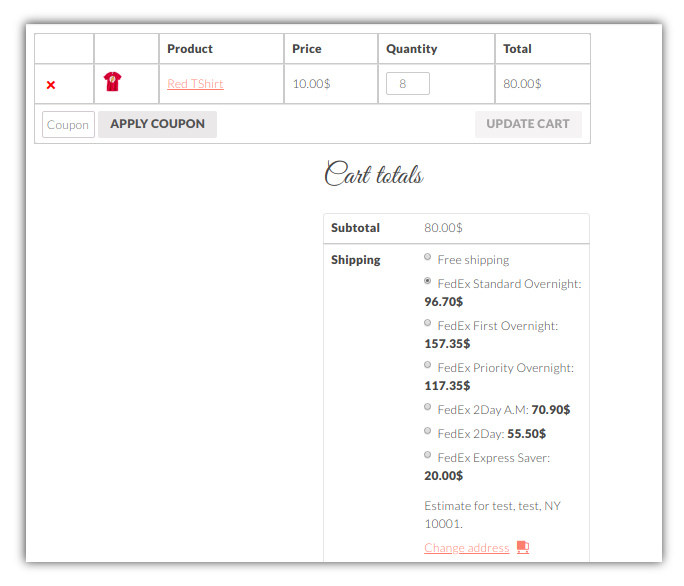Select the Free shipping option
Screen dimensions: 684x586
pyautogui.click(x=428, y=257)
